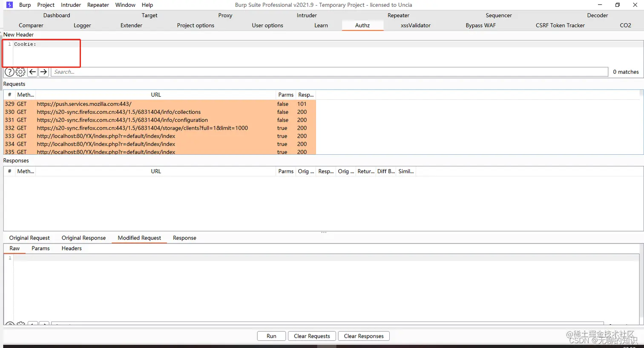Open the Intruder menu in menu bar
The image size is (644, 348).
tap(71, 5)
